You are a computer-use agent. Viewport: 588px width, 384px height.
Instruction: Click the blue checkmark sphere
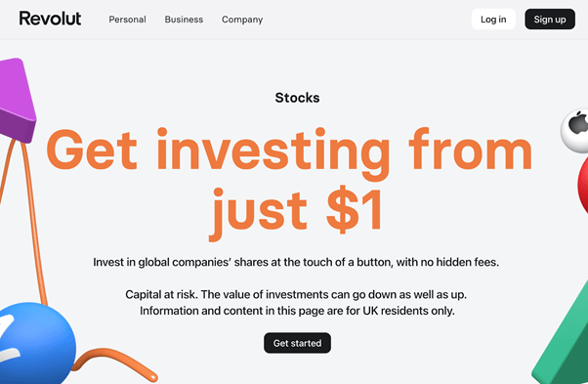pos(35,344)
